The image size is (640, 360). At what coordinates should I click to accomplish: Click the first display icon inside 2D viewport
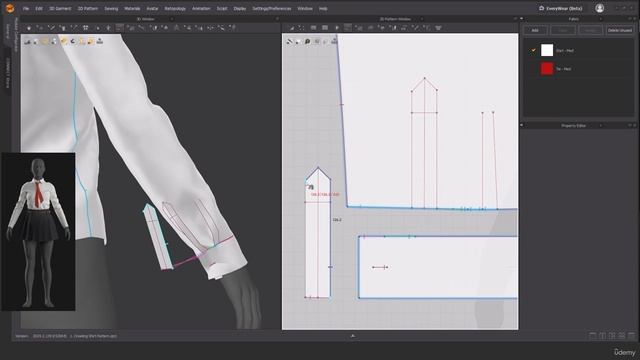point(289,41)
